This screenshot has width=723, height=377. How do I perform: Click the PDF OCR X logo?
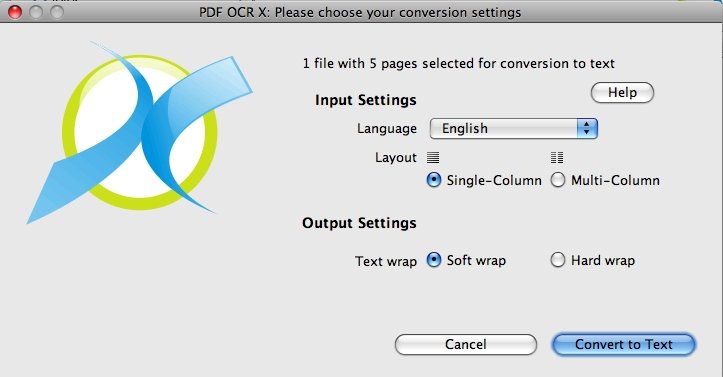pyautogui.click(x=140, y=132)
